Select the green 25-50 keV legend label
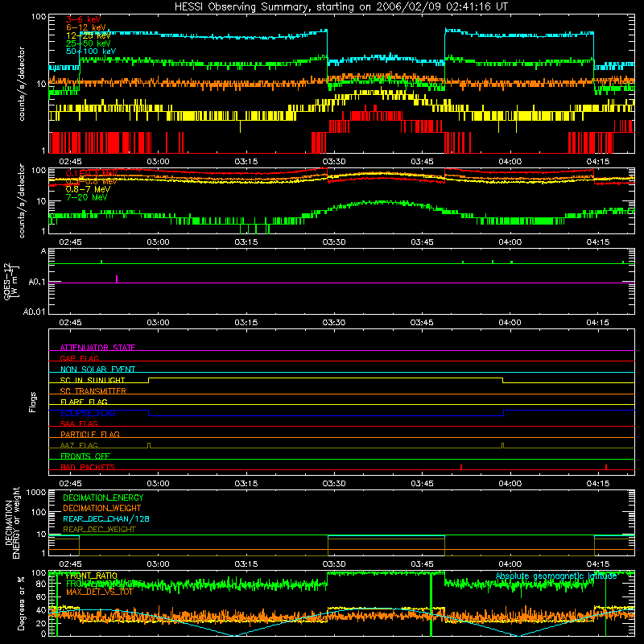This screenshot has height=644, width=644. pos(89,43)
